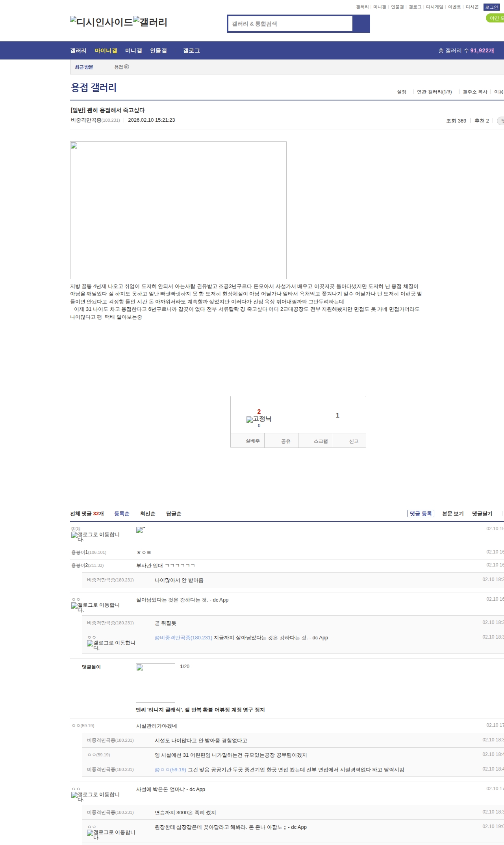This screenshot has width=504, height=845.
Task: Open gallog icon beside '사설에 박은돈 얼마냐' comment
Action: (x=95, y=797)
